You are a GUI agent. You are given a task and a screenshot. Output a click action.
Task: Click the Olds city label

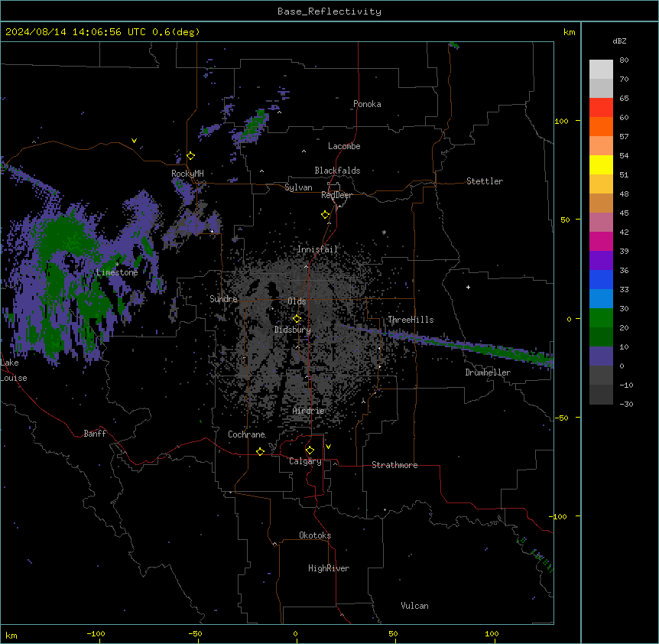297,301
